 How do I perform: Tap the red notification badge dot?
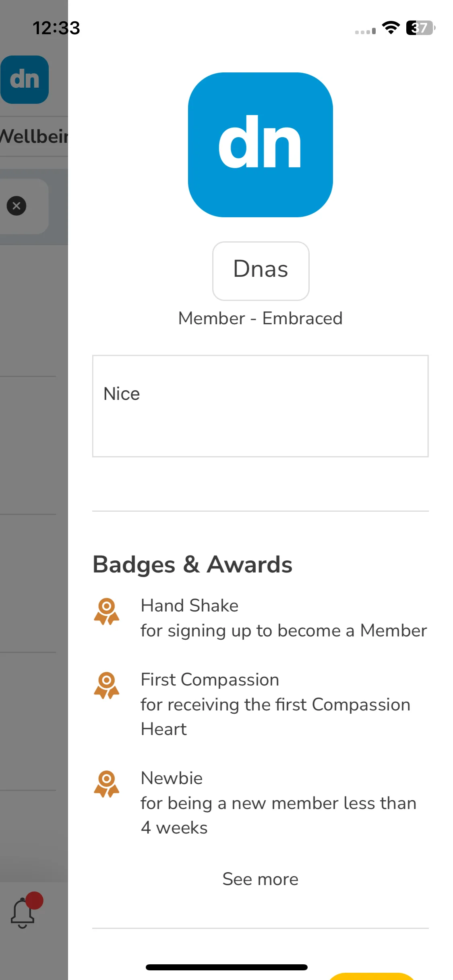point(35,900)
